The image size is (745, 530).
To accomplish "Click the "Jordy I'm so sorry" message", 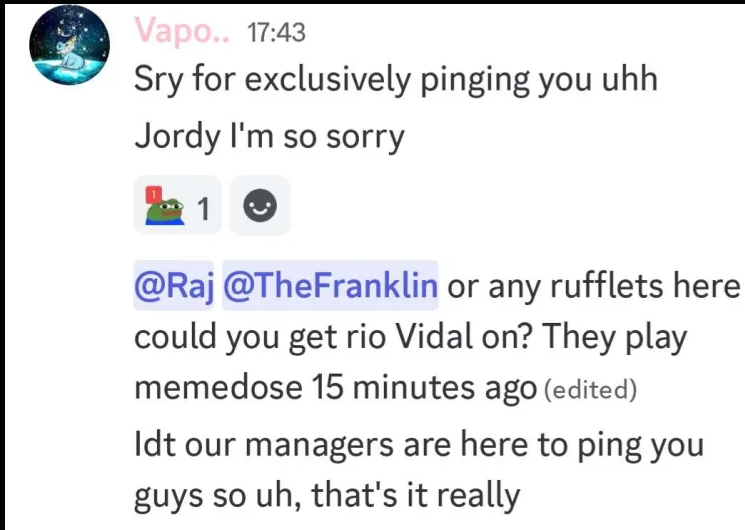I will [x=269, y=137].
